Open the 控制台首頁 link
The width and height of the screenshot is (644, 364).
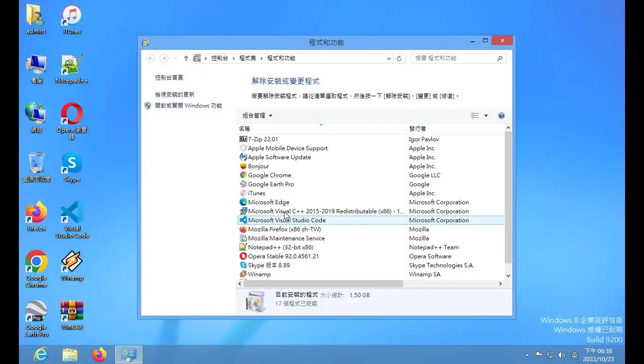point(169,78)
